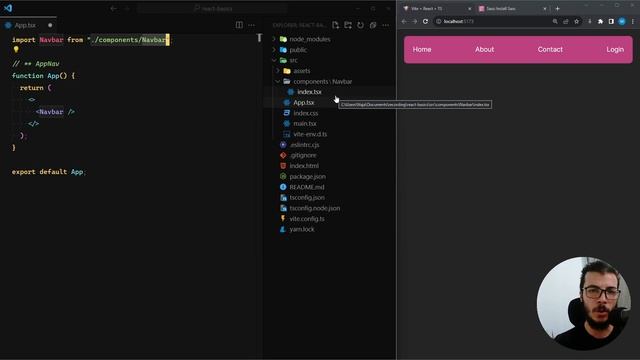
Task: Click the site info icon beside localhost
Action: (439, 21)
